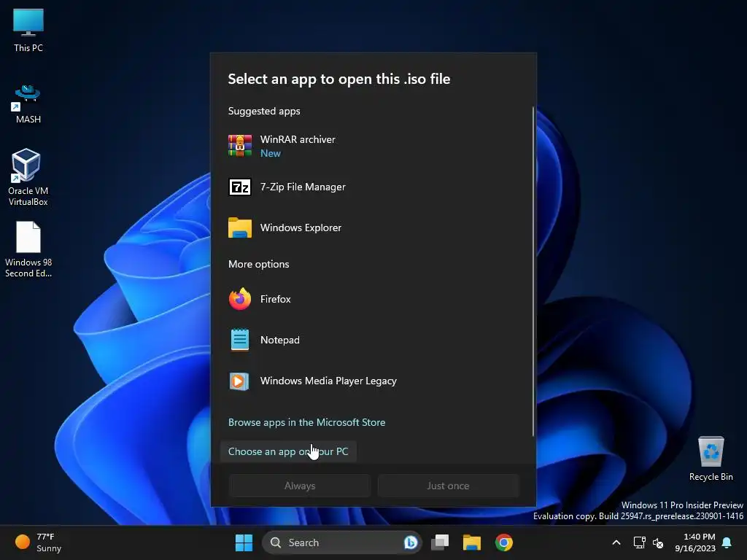Click the muted volume tray icon
Viewport: 747px width, 560px height.
pyautogui.click(x=658, y=542)
